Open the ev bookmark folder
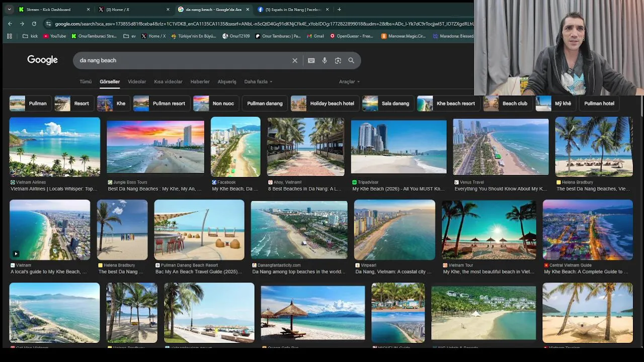Viewport: 644px width, 362px height. coord(130,36)
